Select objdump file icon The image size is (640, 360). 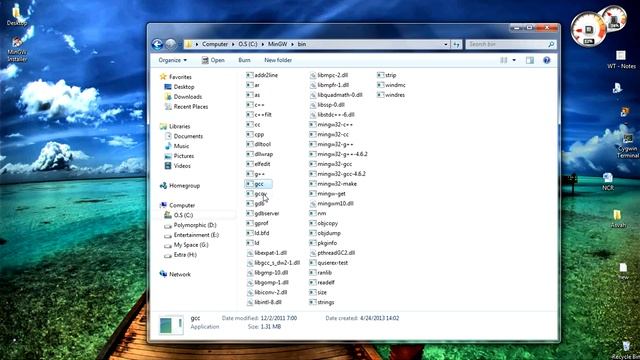tap(313, 233)
